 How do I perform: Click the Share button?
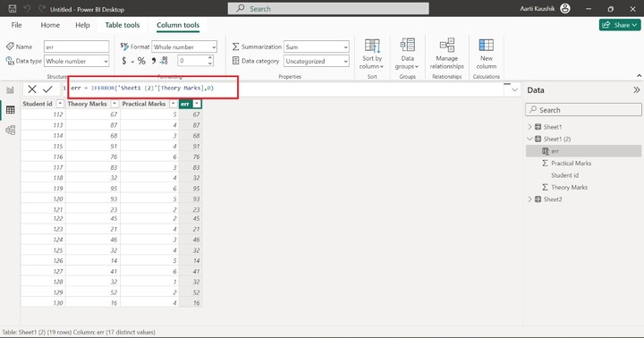[619, 25]
